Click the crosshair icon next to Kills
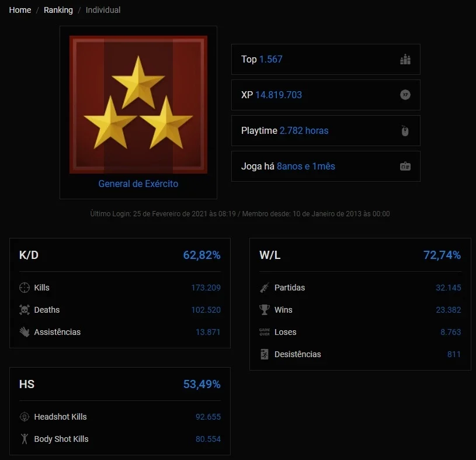 [25, 288]
